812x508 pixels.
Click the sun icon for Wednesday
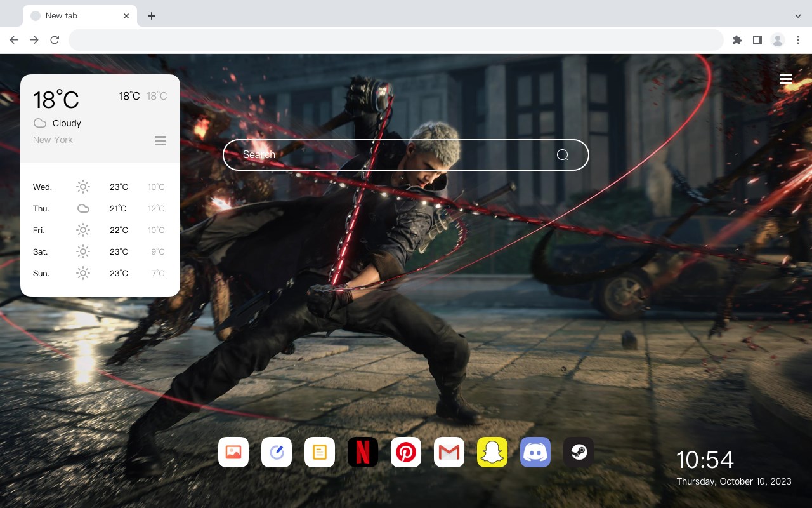click(x=83, y=187)
